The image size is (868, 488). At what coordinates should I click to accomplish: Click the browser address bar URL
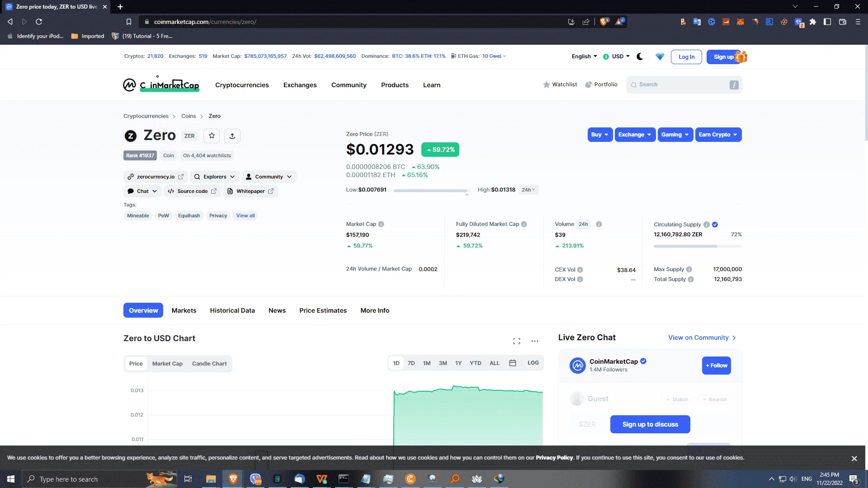click(205, 22)
